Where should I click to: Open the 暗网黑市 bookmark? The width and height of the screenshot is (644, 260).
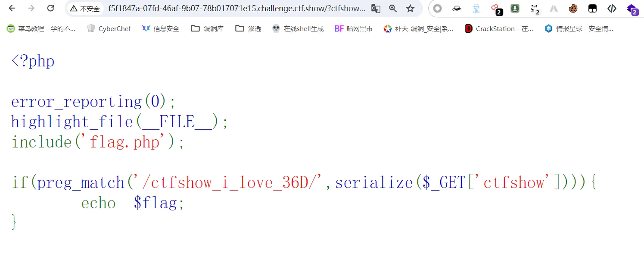point(354,28)
